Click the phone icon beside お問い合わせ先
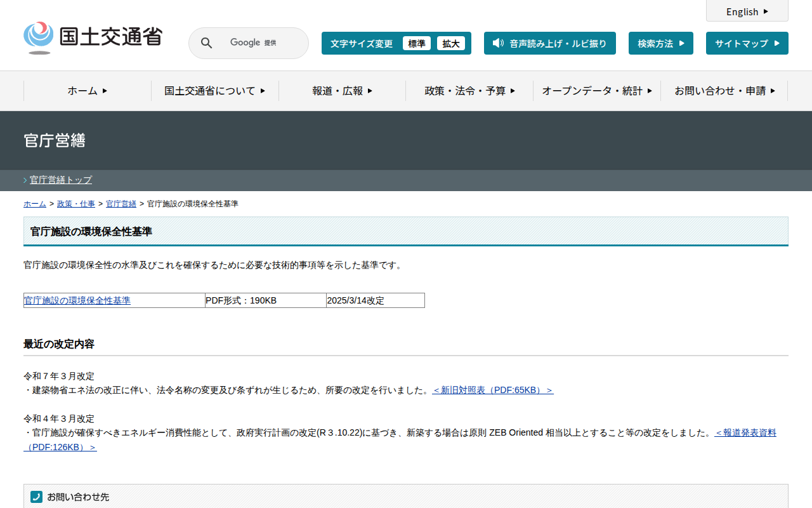 (36, 497)
